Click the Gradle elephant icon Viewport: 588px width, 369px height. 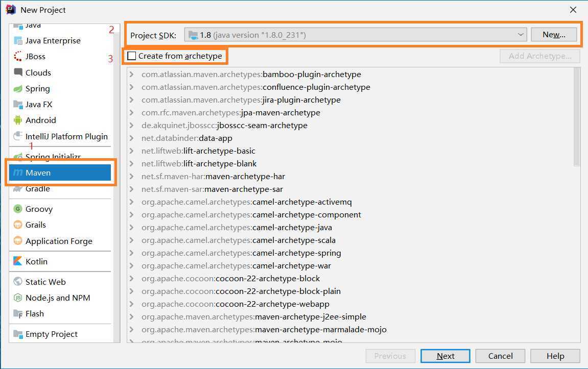pyautogui.click(x=18, y=189)
